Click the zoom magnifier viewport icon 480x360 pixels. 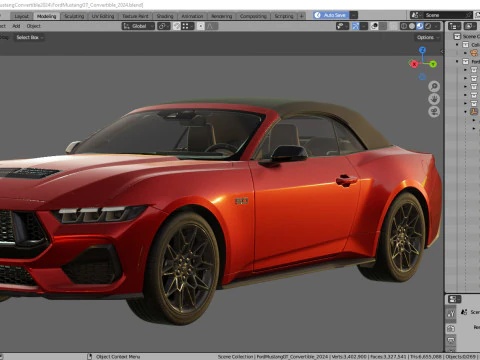(x=434, y=87)
